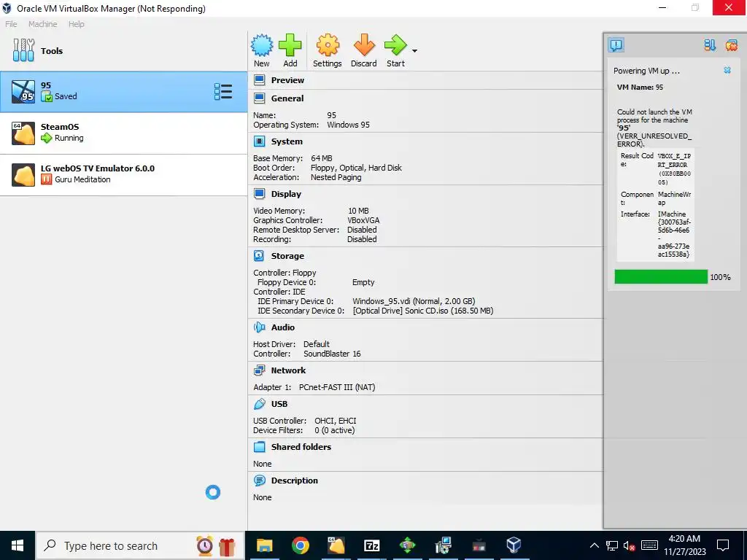Screen dimensions: 747x560
Task: Click the System chip icon
Action: pos(259,141)
